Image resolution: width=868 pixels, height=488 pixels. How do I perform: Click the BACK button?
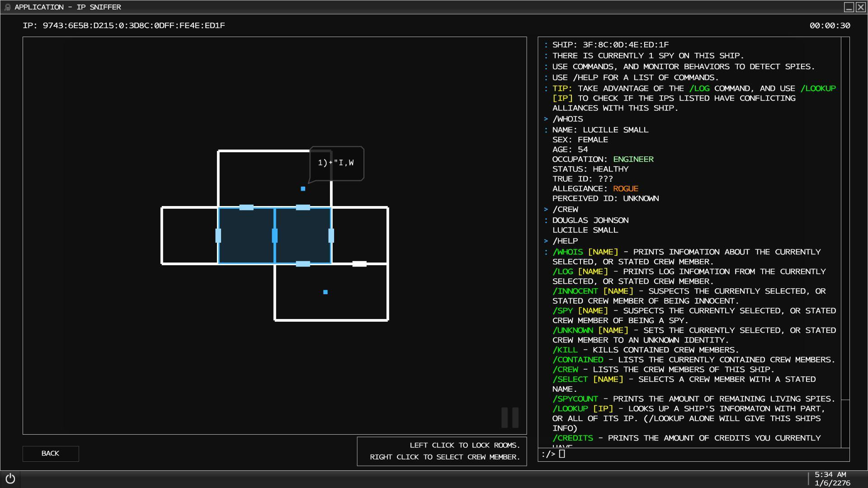point(51,454)
